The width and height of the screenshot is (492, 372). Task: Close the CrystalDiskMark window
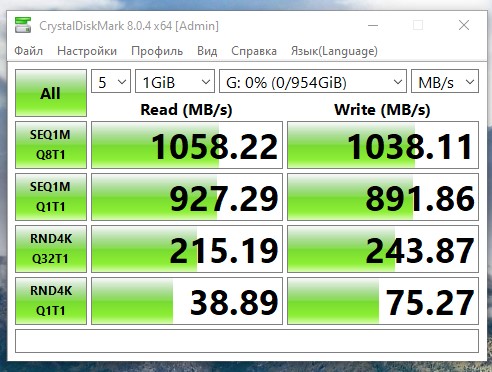click(464, 25)
